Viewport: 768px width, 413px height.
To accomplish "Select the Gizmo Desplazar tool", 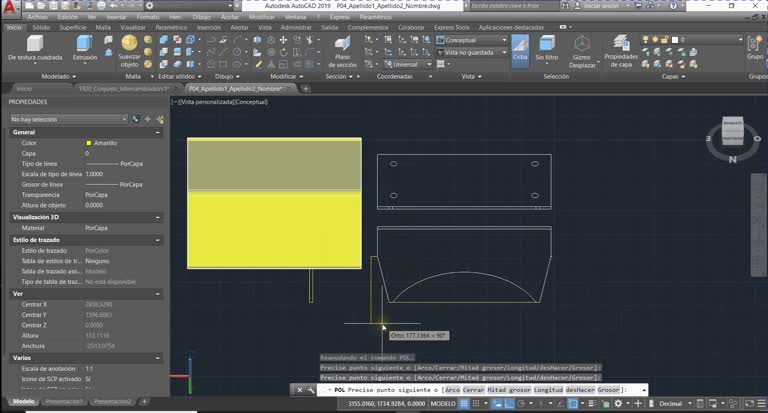I will click(x=582, y=51).
